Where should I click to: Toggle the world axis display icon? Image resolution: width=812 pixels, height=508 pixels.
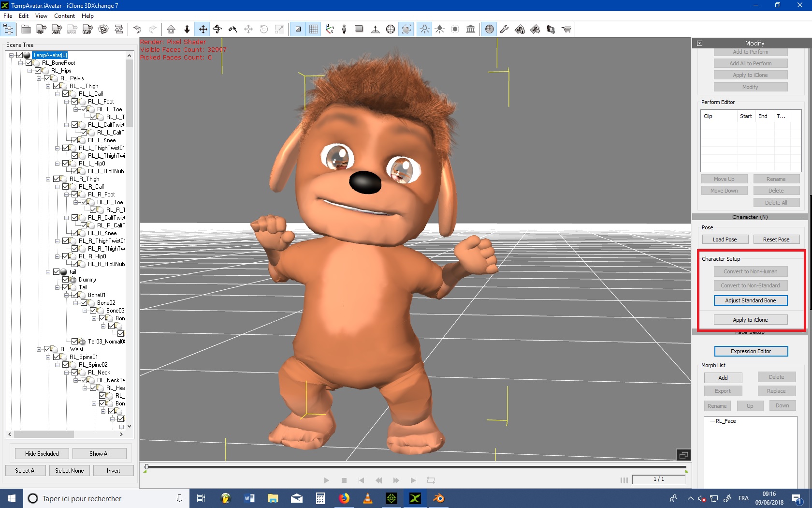tap(329, 30)
